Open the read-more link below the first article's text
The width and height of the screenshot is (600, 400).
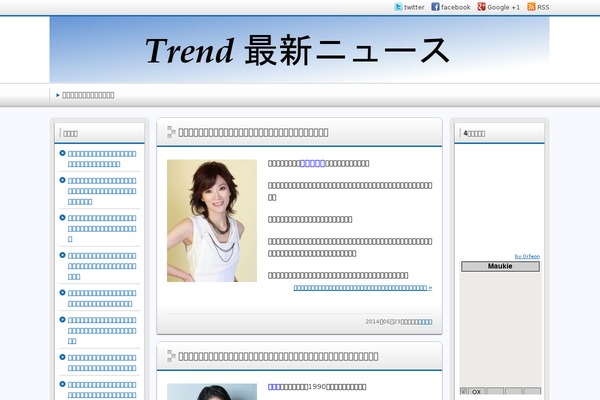(362, 288)
